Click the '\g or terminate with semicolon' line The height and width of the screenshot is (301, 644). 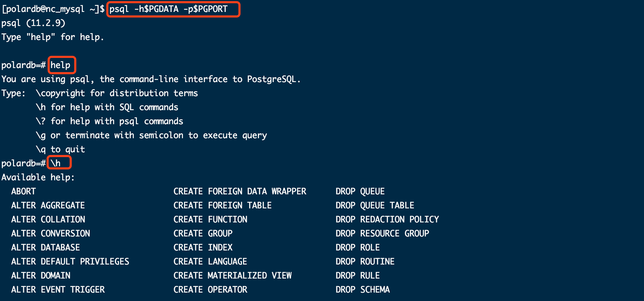(x=151, y=135)
